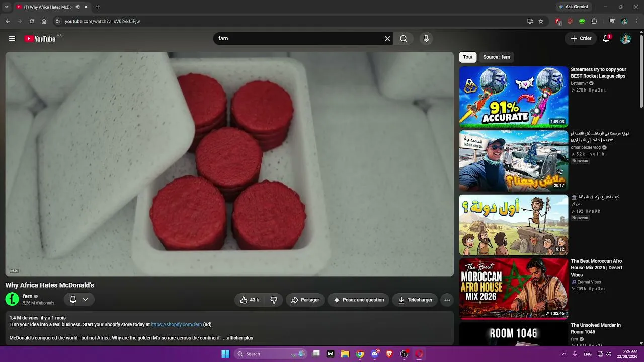Screen dimensions: 644x362
Task: Open the fern channel avatar
Action: 12,299
